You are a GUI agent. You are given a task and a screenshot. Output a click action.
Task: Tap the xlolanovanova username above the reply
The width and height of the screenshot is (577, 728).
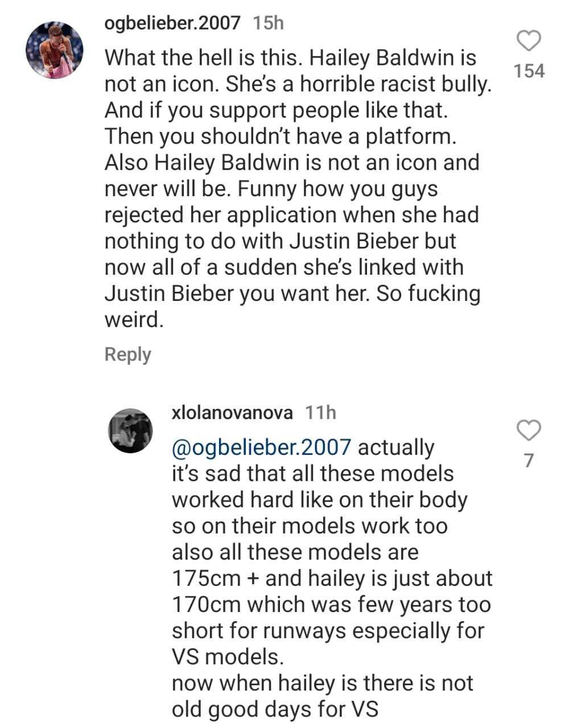click(232, 412)
